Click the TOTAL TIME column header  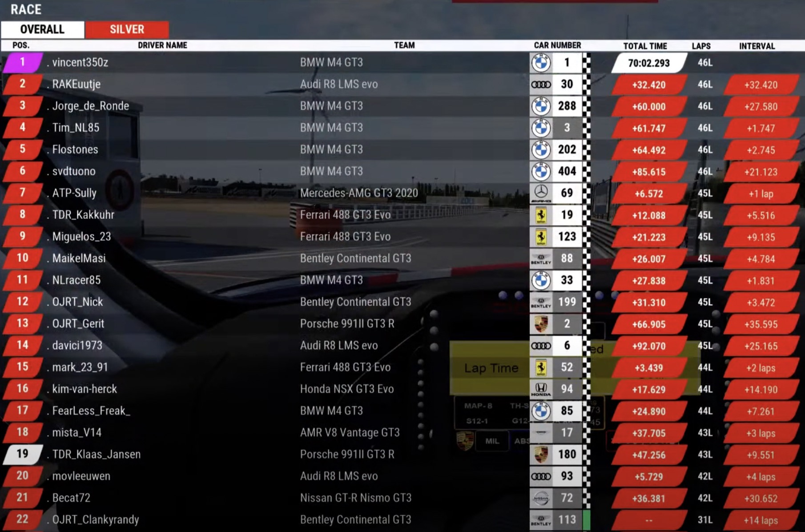tap(645, 46)
